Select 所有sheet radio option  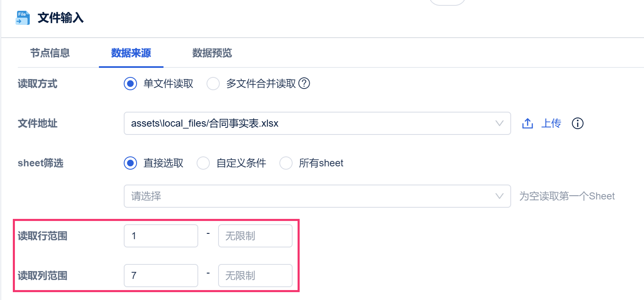pos(286,163)
